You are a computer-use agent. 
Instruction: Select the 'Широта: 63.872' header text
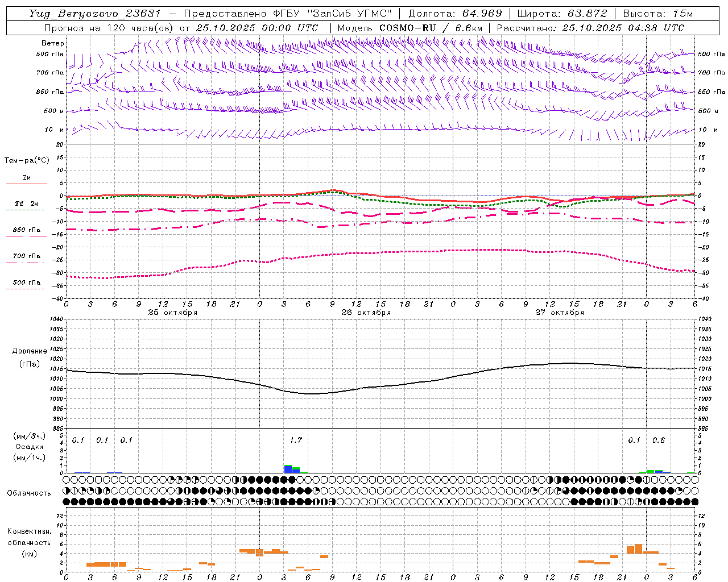562,14
